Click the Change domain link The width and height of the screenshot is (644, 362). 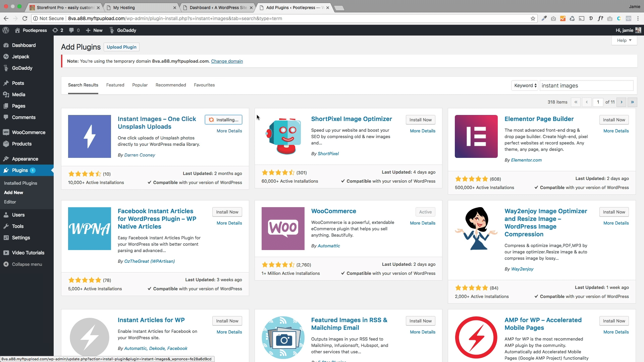[227, 61]
